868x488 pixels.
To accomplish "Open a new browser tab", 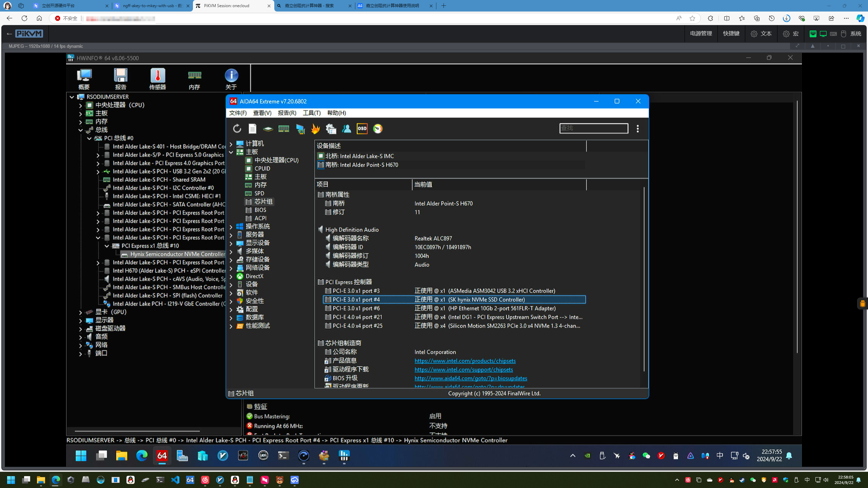I will (x=443, y=6).
